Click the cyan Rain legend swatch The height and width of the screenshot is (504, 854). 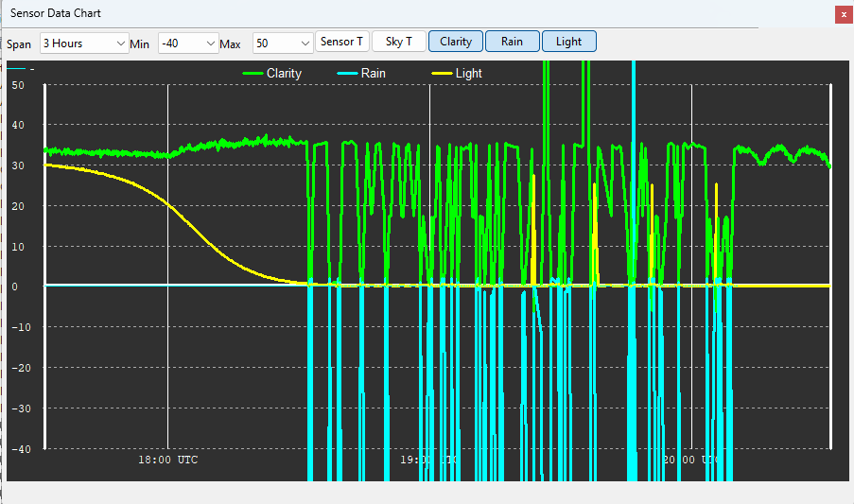coord(347,74)
